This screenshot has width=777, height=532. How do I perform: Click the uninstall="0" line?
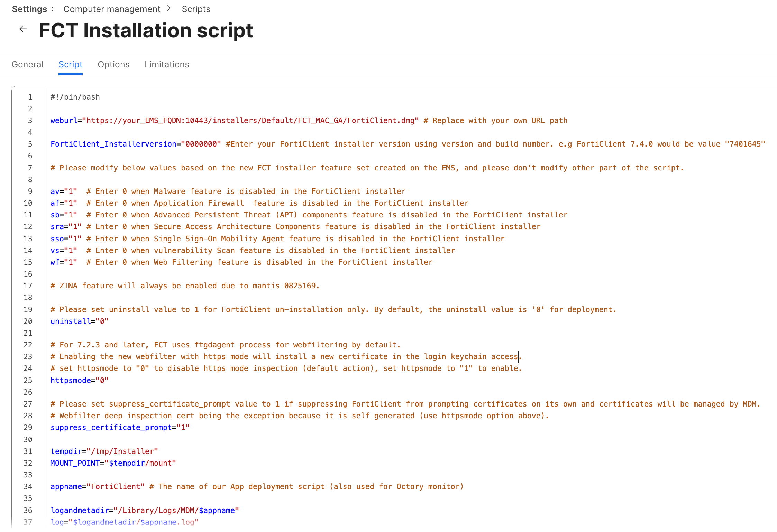(80, 321)
